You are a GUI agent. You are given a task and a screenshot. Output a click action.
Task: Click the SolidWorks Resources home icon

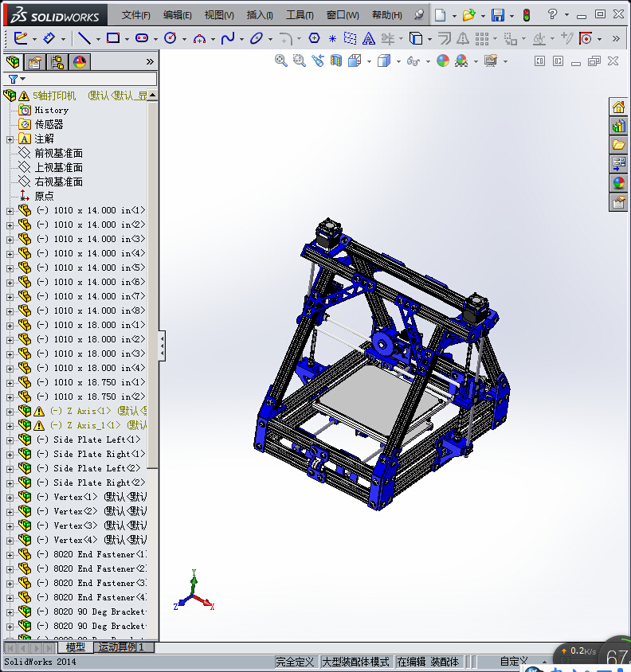pyautogui.click(x=618, y=107)
